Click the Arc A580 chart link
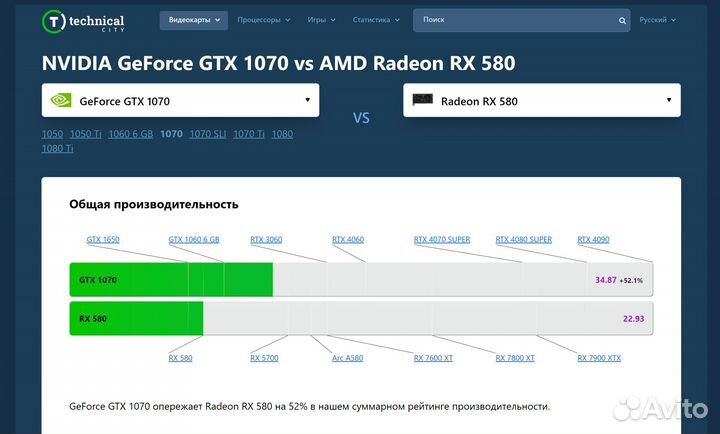The image size is (720, 434). click(348, 358)
